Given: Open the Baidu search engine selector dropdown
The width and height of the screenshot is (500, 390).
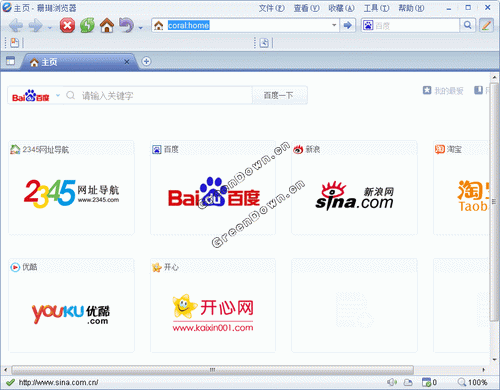Looking at the screenshot, I should (58, 96).
